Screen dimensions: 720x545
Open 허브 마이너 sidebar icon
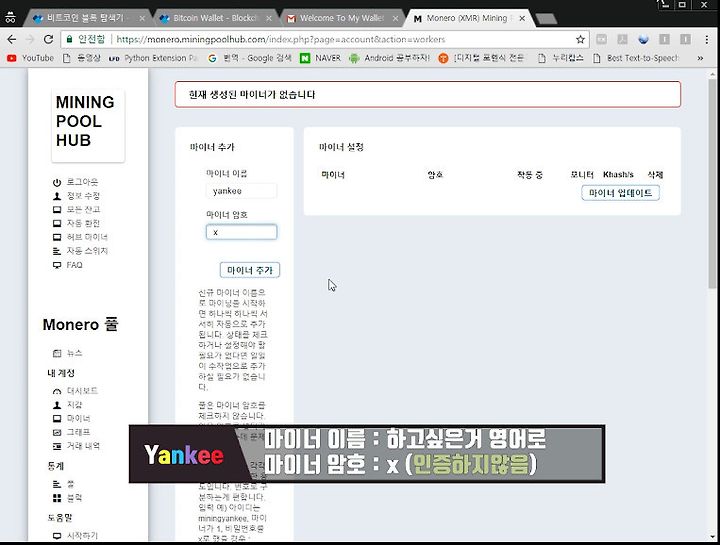(x=57, y=237)
